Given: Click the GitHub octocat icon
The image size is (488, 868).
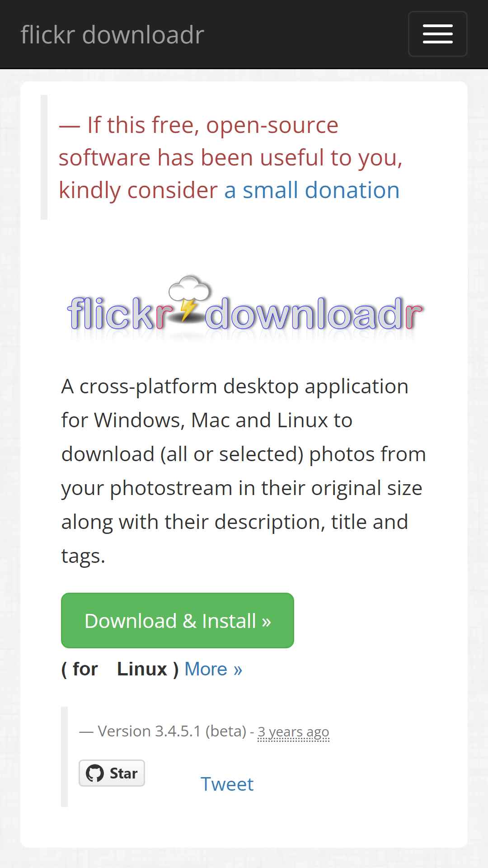Looking at the screenshot, I should click(x=95, y=773).
